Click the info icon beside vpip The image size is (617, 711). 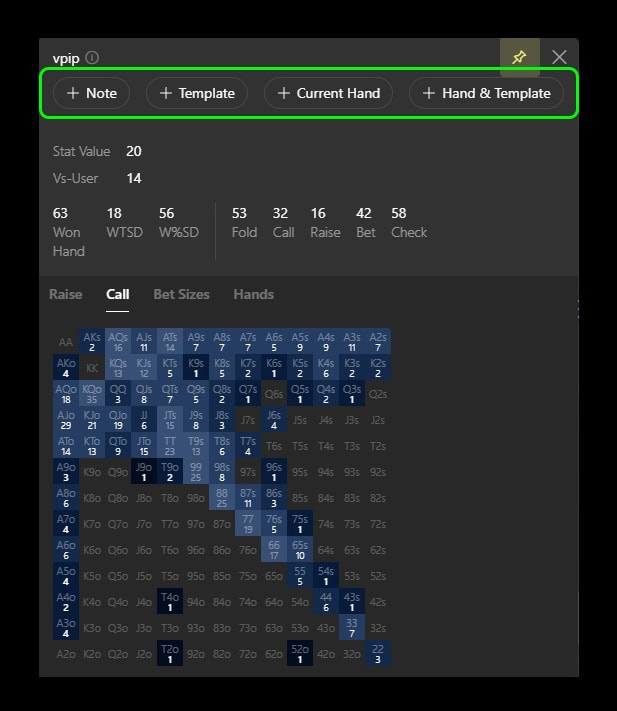[x=93, y=58]
